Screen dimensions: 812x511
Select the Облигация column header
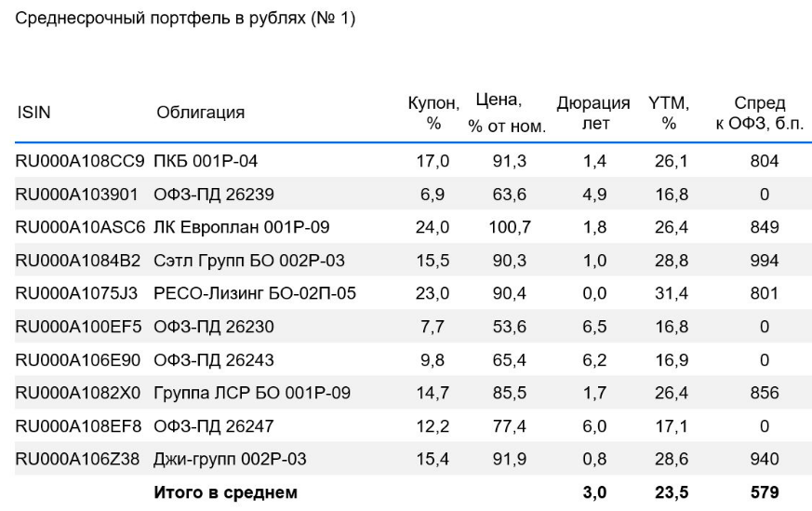pos(200,113)
